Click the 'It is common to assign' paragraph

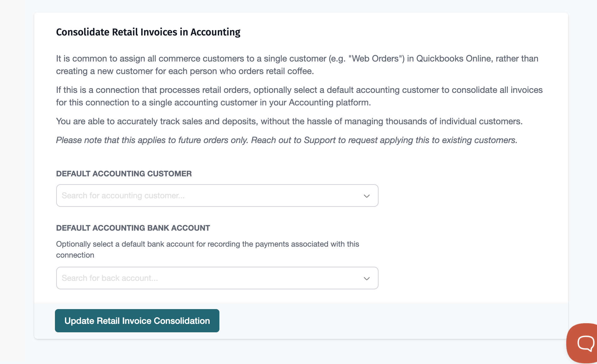click(x=188, y=59)
